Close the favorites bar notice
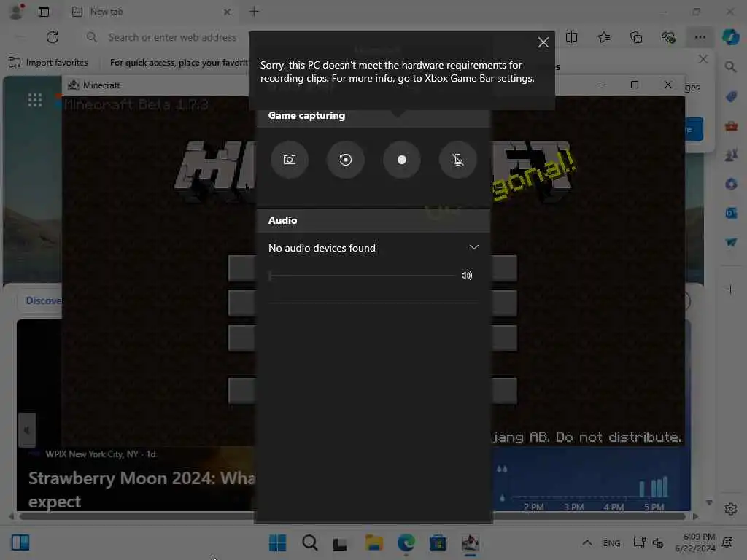747x560 pixels. pyautogui.click(x=703, y=59)
